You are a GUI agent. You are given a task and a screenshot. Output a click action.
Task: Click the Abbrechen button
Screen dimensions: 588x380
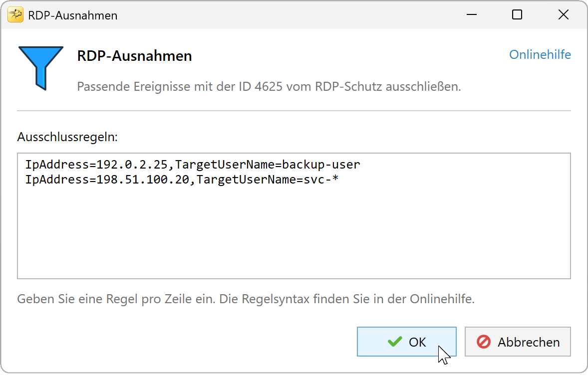(518, 342)
